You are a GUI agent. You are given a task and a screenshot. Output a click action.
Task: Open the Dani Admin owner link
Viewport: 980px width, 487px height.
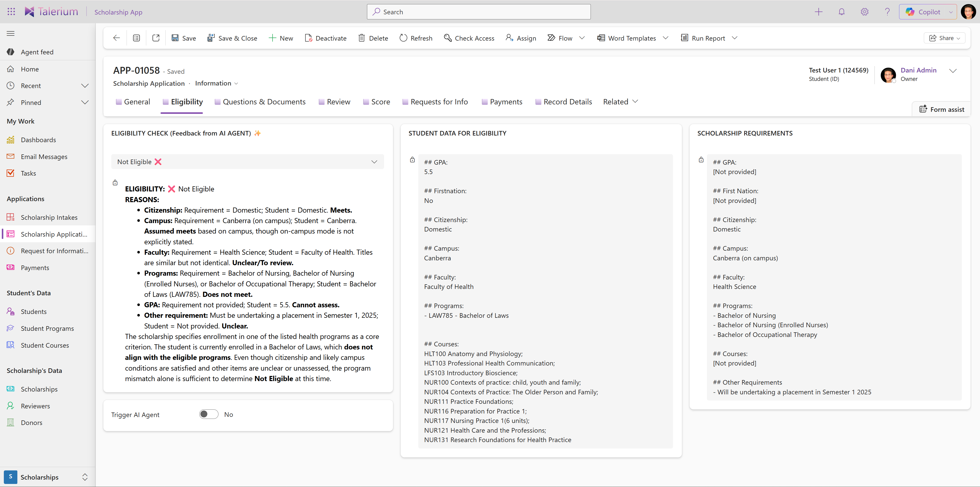pyautogui.click(x=919, y=70)
